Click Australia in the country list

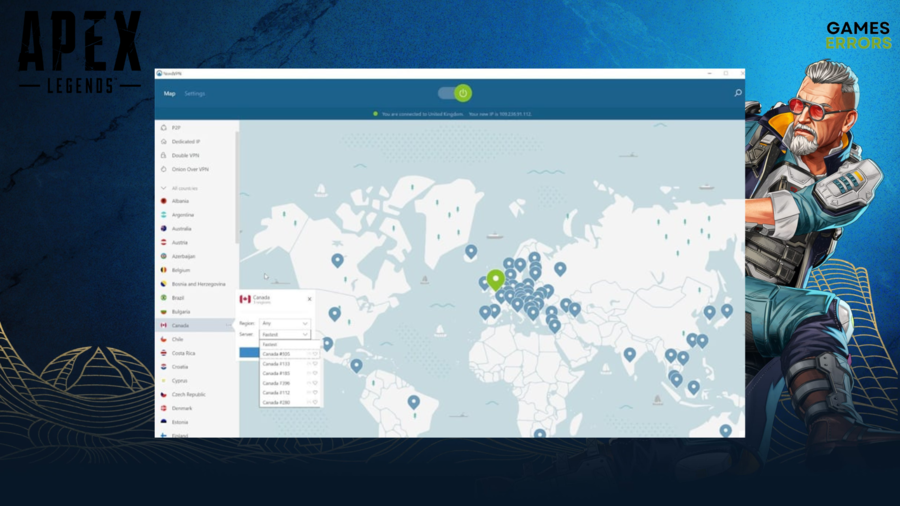pyautogui.click(x=181, y=228)
